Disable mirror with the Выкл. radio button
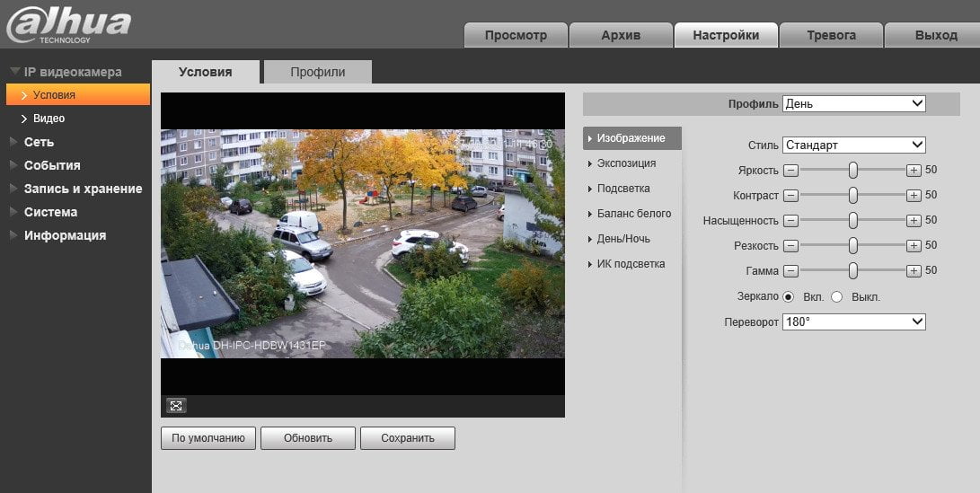The height and width of the screenshot is (493, 980). coord(837,297)
